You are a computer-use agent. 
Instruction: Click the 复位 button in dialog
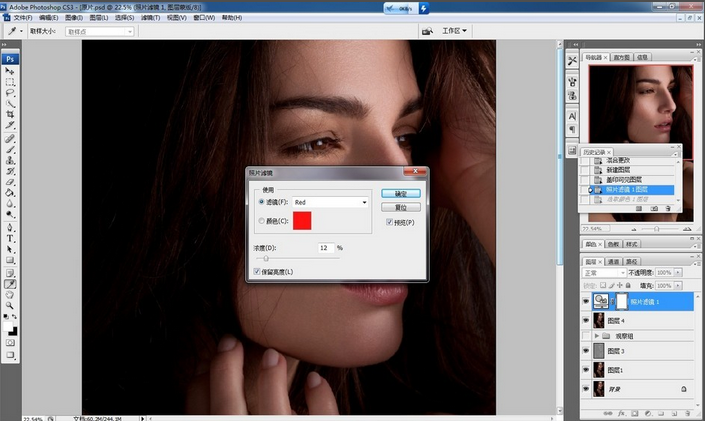[401, 207]
